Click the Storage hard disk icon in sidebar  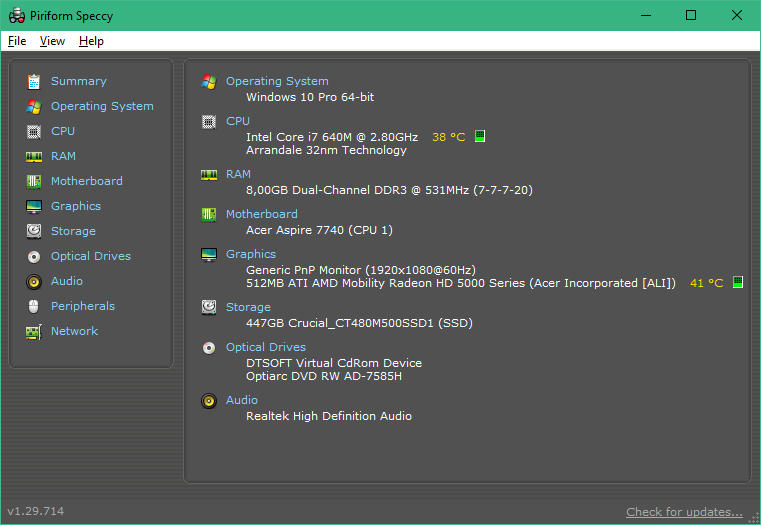[34, 231]
